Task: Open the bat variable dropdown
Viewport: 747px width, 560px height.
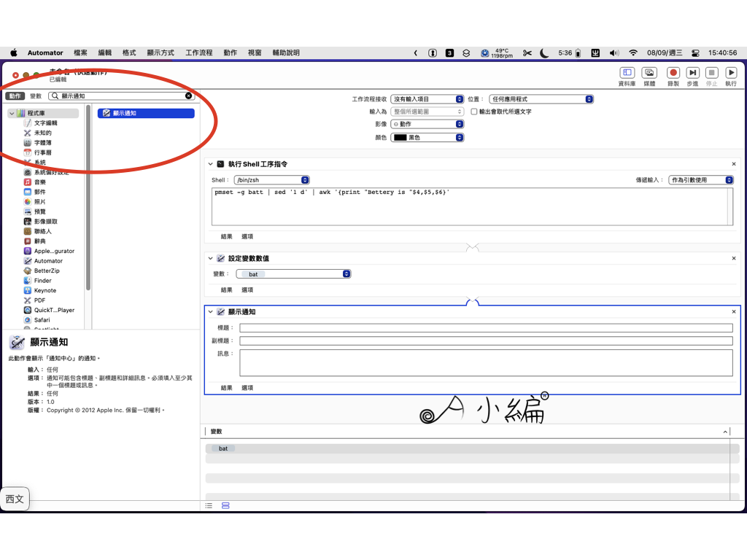Action: (x=293, y=274)
